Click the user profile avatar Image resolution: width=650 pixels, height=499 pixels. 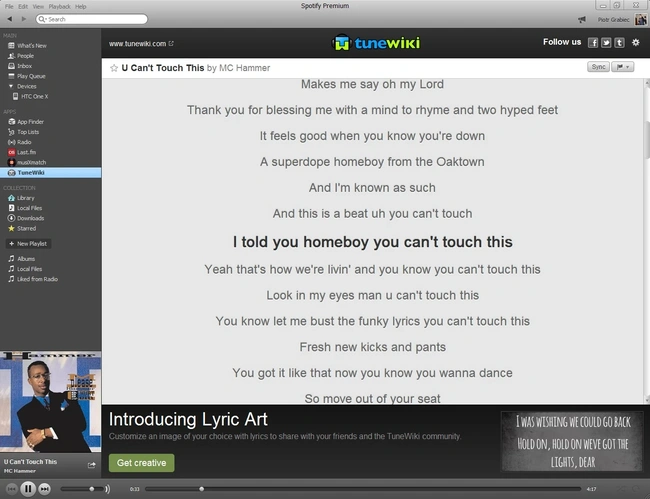coord(640,19)
